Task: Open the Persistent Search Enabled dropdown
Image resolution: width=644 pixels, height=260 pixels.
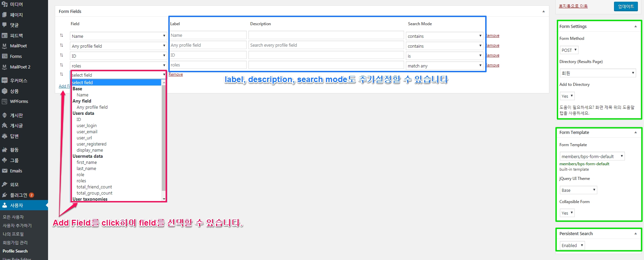Action: pos(572,245)
